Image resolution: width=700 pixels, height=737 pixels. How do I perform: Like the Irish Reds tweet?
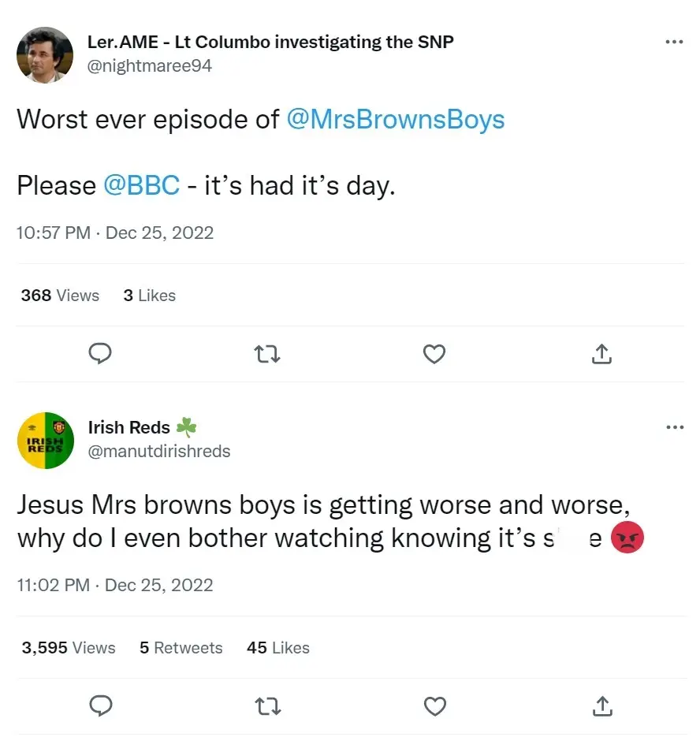pyautogui.click(x=434, y=706)
